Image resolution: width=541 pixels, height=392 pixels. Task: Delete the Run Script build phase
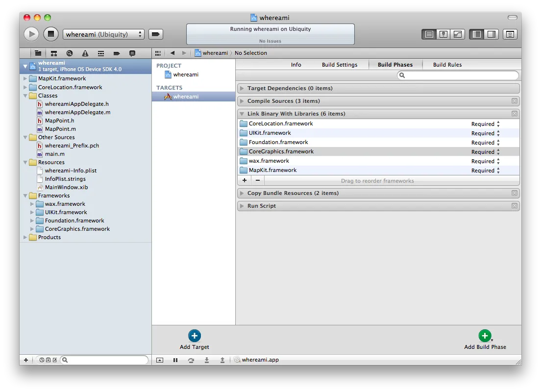pyautogui.click(x=515, y=206)
